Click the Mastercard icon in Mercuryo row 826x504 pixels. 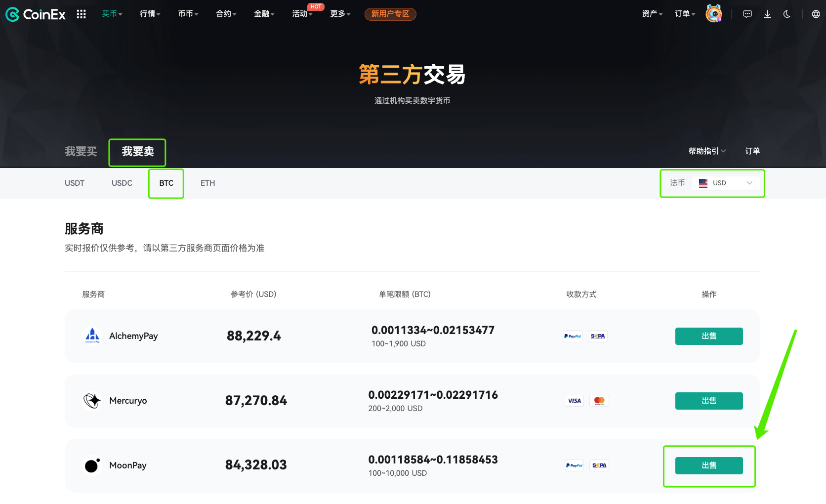pyautogui.click(x=599, y=401)
